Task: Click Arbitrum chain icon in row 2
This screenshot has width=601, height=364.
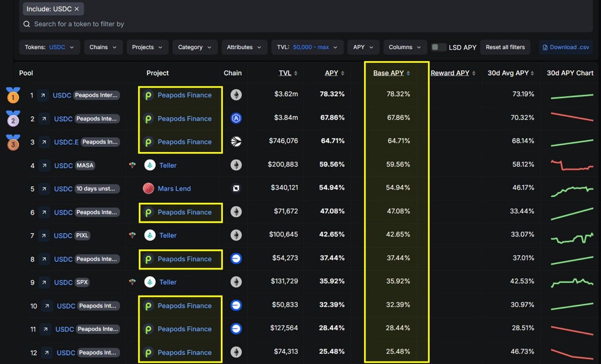Action: click(236, 119)
